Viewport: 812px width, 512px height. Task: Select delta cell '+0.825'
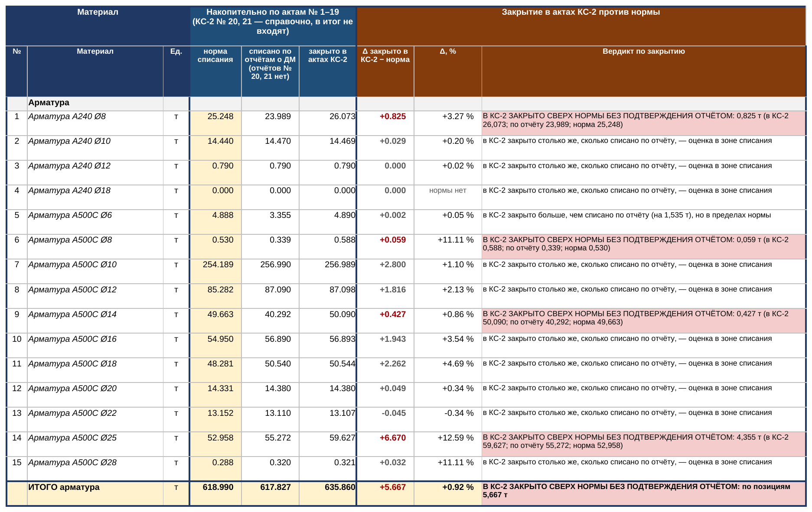[385, 123]
